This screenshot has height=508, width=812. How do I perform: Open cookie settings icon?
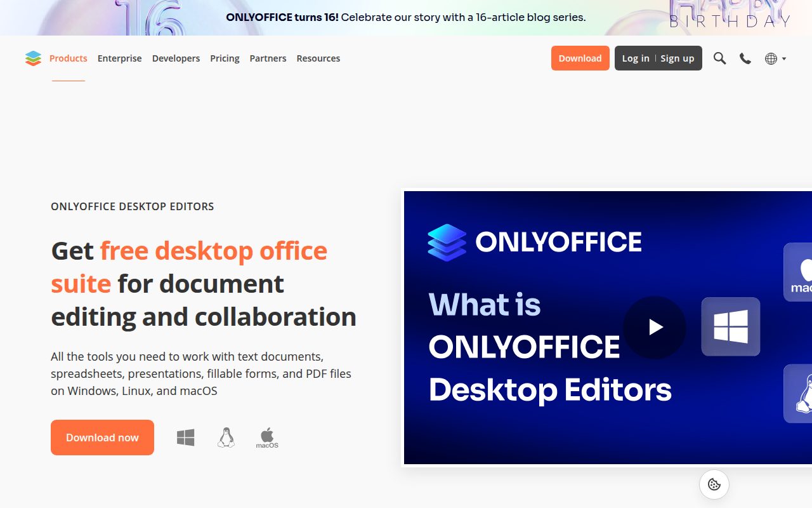(x=714, y=485)
